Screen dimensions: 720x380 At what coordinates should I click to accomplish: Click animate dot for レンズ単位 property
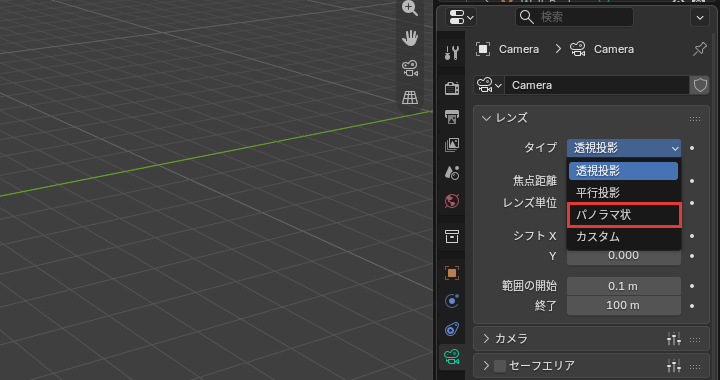pyautogui.click(x=692, y=203)
